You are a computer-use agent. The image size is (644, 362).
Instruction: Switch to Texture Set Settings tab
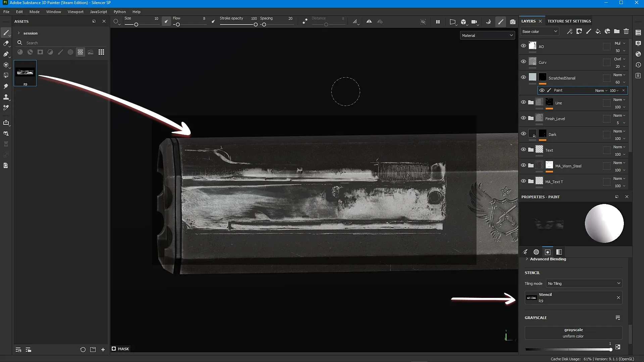click(569, 21)
